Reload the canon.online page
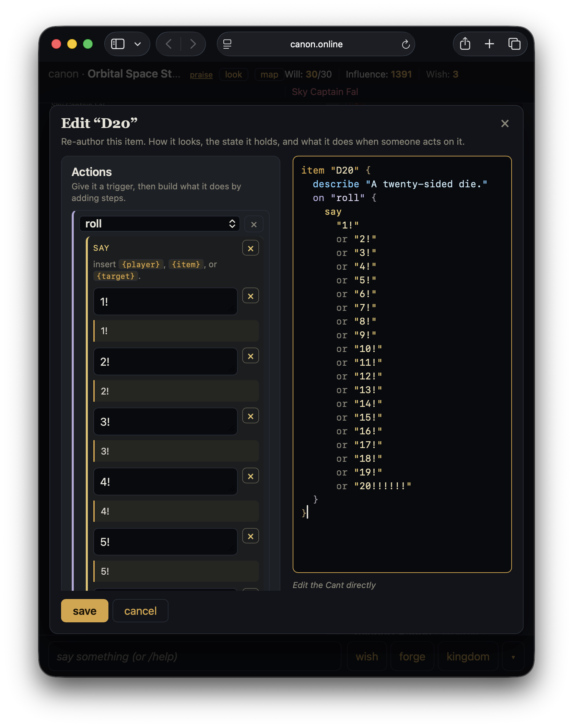 coord(406,44)
